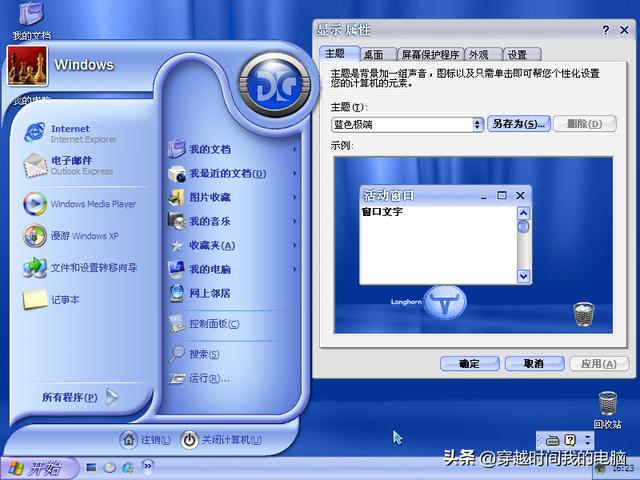Open 搜索(S) search
This screenshot has width=640, height=480.
(x=194, y=354)
